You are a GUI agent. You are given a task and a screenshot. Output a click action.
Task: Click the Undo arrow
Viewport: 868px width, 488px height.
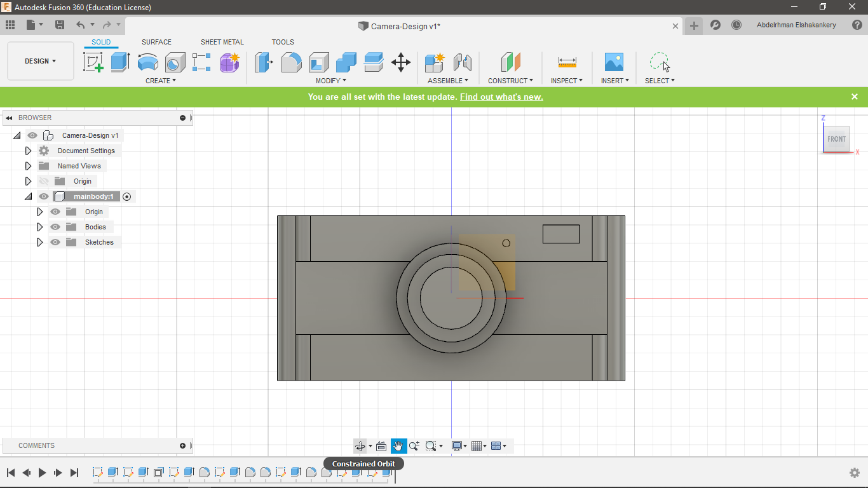(81, 25)
